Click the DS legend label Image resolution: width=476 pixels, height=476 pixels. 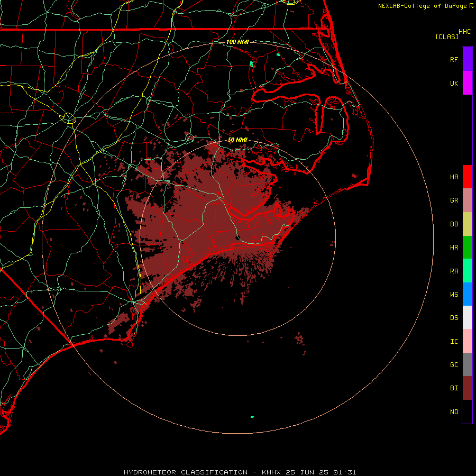pos(454,318)
